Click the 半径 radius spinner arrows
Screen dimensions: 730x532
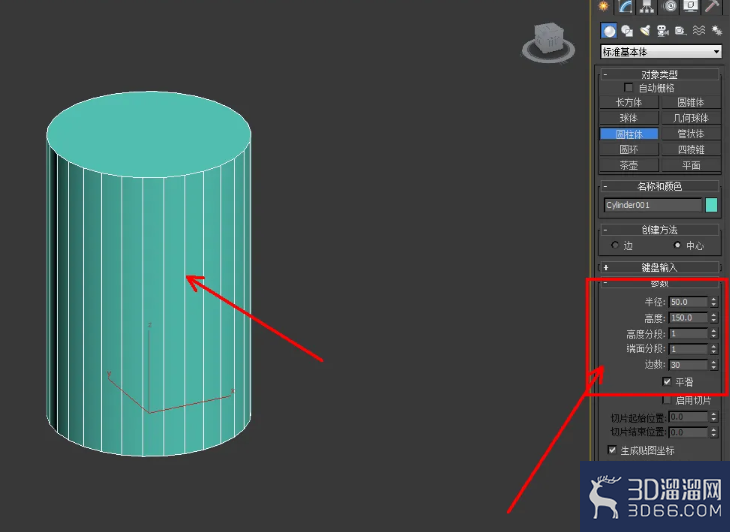point(714,302)
